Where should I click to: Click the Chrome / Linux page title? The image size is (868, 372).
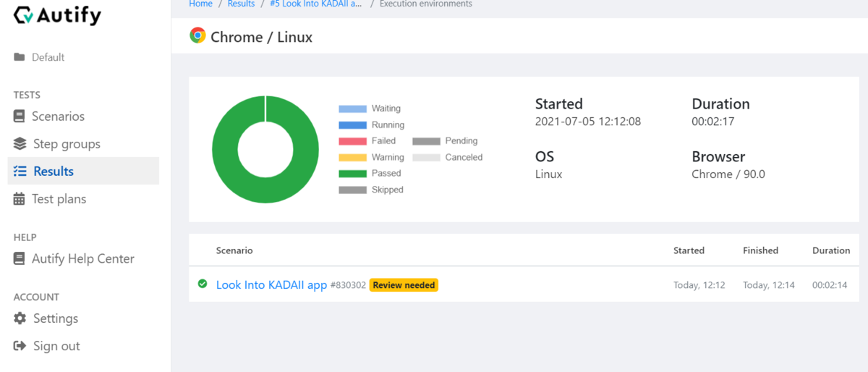(x=262, y=37)
